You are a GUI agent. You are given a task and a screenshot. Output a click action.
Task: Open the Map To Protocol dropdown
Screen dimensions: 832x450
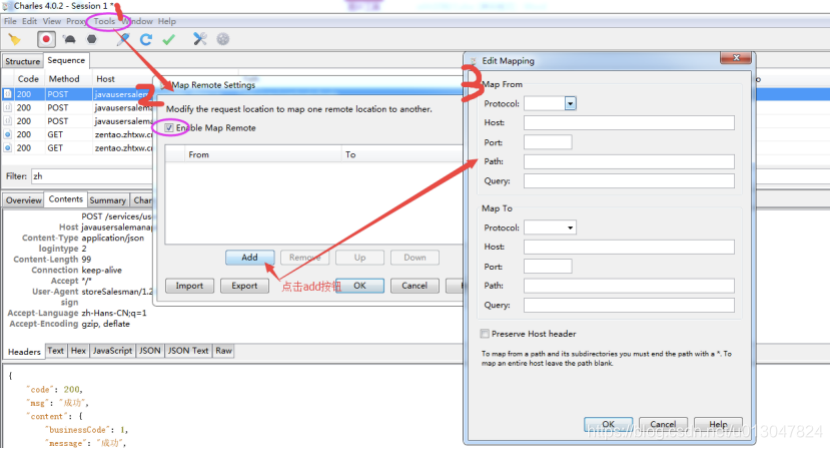point(570,228)
